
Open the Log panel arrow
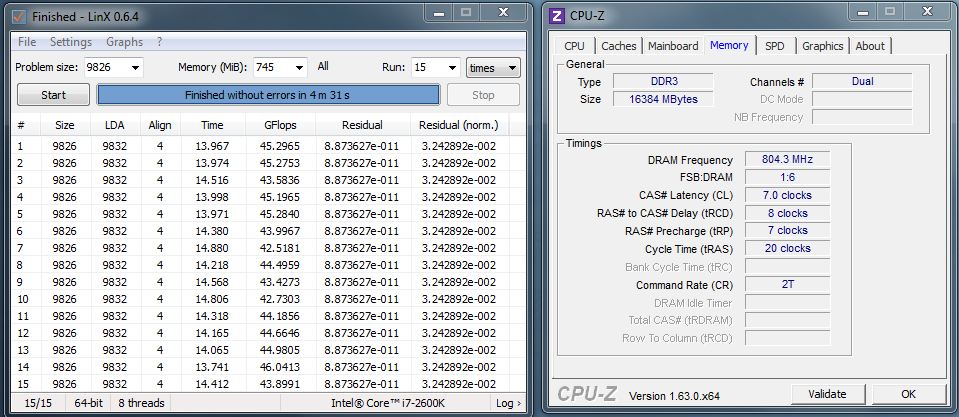click(508, 403)
